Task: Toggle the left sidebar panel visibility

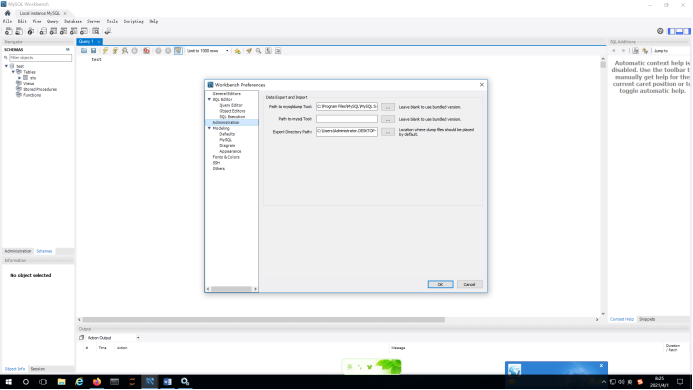Action: click(672, 31)
